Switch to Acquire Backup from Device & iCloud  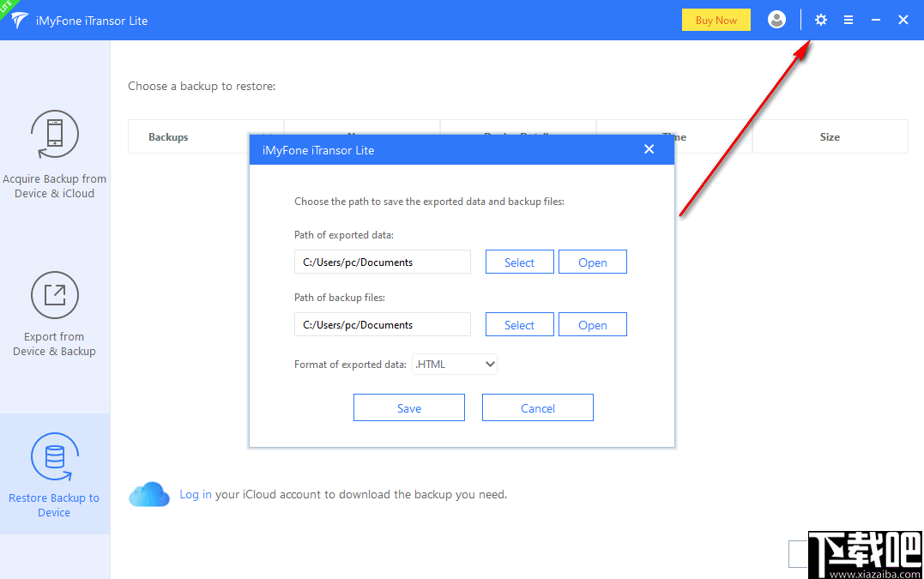(x=54, y=186)
